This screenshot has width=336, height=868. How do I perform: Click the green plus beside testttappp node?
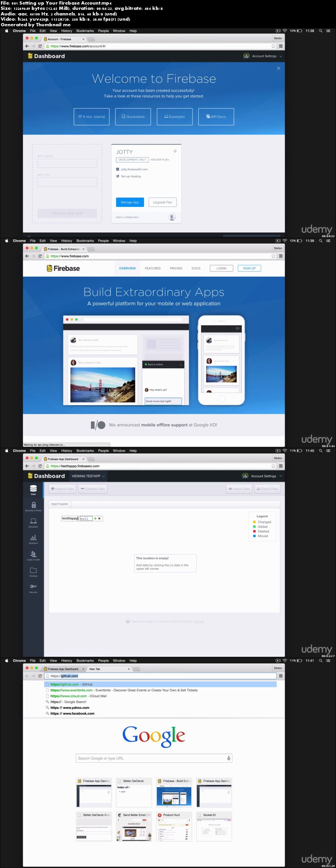pos(95,518)
